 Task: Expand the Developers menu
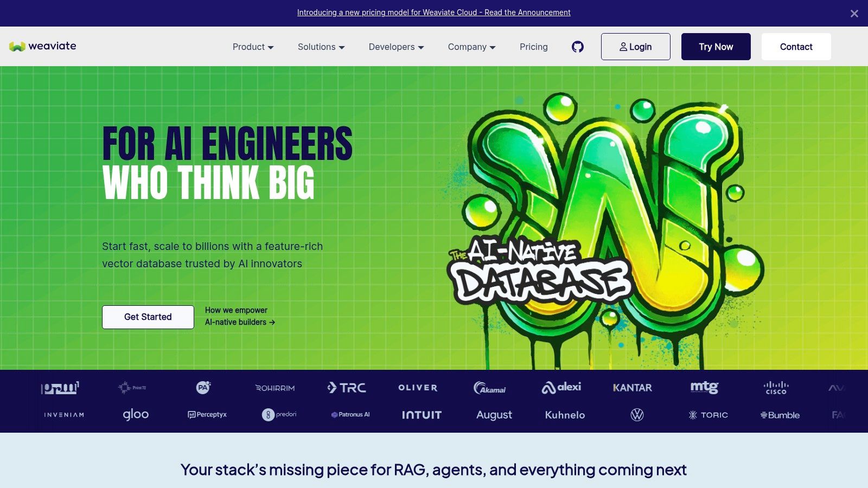pyautogui.click(x=396, y=47)
